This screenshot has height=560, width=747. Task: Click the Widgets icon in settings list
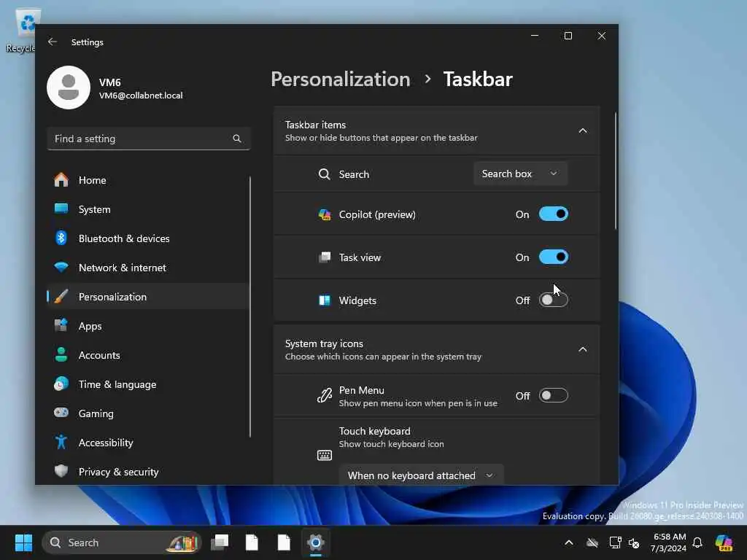[x=325, y=300]
